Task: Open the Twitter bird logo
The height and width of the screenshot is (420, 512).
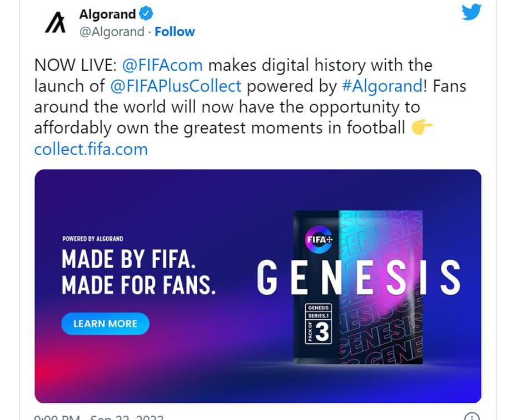Action: (x=471, y=12)
